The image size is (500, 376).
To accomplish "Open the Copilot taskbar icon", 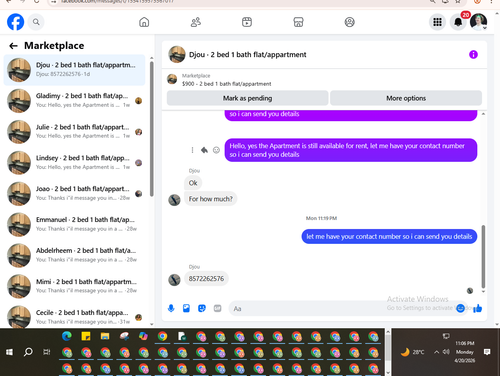I will coord(143,336).
